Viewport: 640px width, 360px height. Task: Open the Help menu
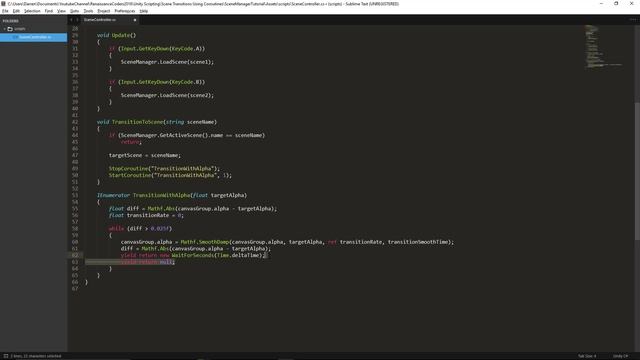[x=144, y=11]
